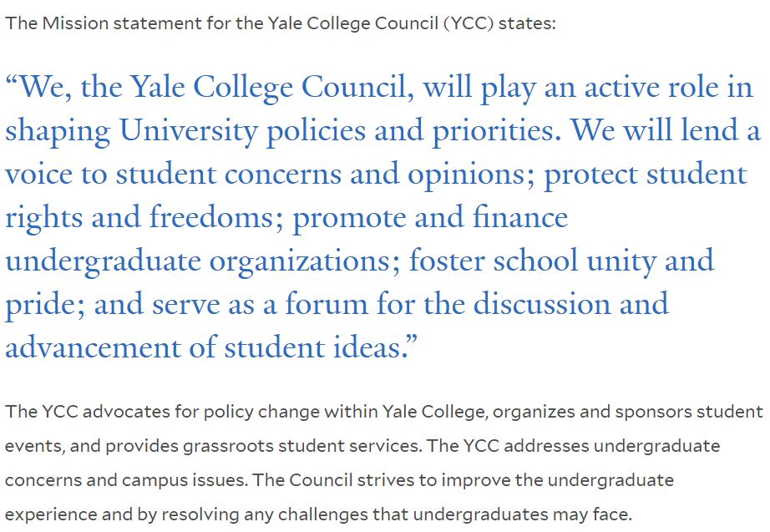This screenshot has height=532, width=770.
Task: Click the word "forum" in the blue quote
Action: [327, 303]
